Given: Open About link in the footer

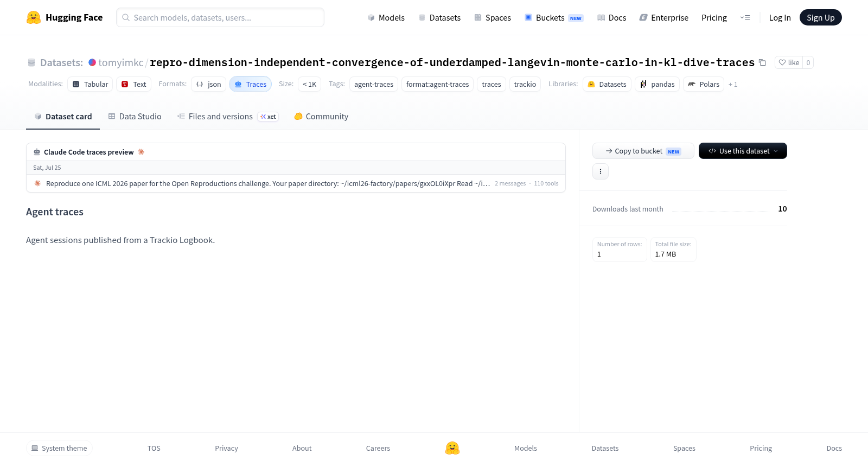Looking at the screenshot, I should point(302,448).
